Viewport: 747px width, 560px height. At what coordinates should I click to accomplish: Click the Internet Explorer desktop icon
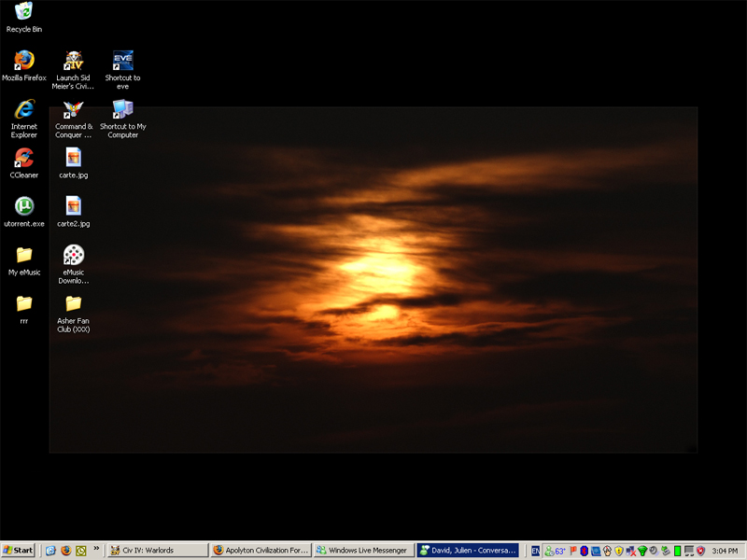24,109
